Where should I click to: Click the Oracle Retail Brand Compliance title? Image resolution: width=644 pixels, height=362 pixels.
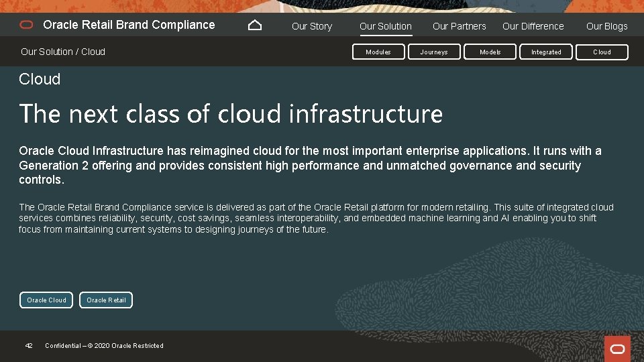129,25
